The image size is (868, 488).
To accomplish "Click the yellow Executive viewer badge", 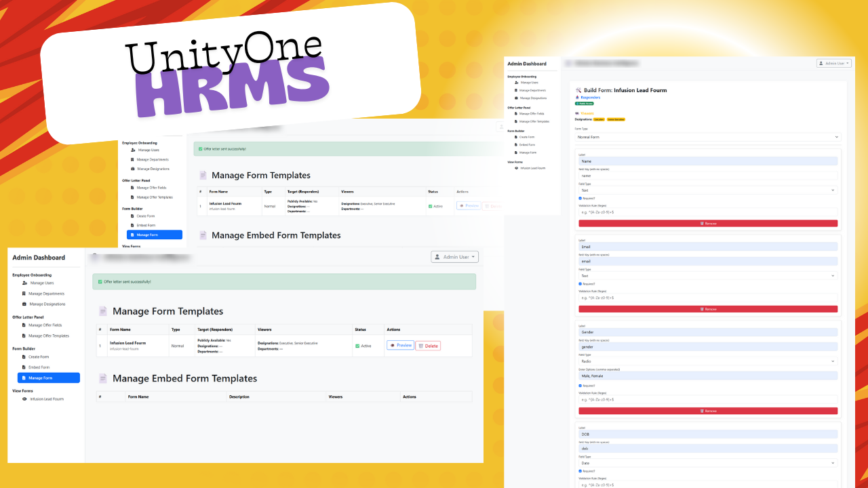I will click(599, 118).
